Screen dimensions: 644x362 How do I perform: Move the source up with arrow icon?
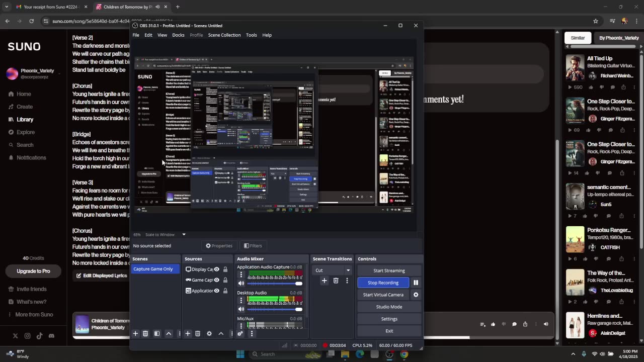[221, 333]
